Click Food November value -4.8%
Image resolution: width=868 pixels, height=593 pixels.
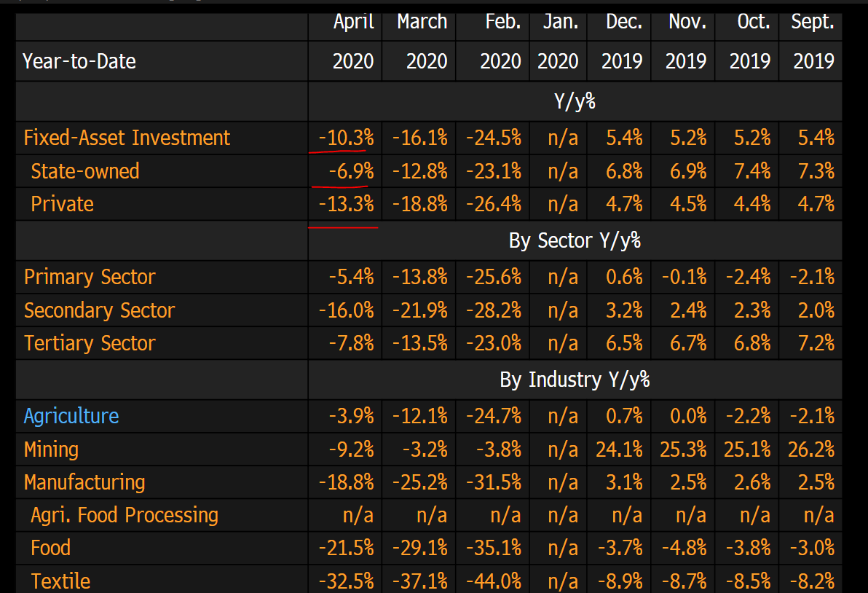click(x=684, y=548)
